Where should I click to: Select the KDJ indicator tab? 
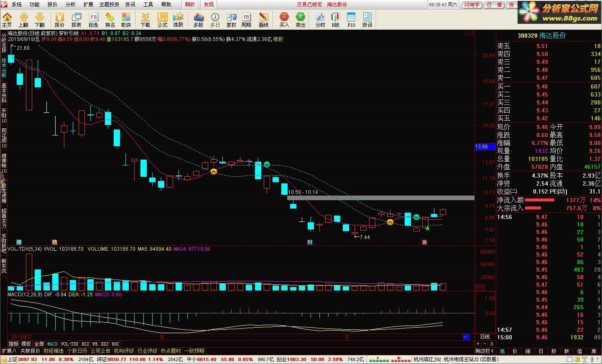pyautogui.click(x=105, y=344)
